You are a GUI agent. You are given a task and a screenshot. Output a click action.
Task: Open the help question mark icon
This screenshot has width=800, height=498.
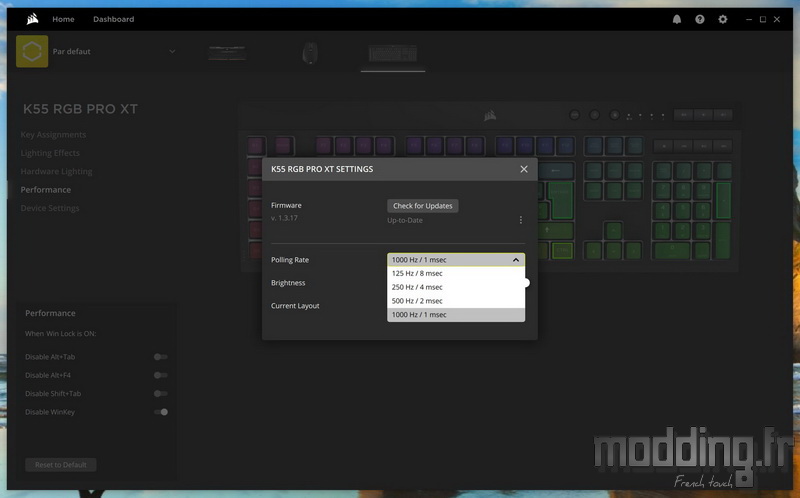(x=699, y=19)
